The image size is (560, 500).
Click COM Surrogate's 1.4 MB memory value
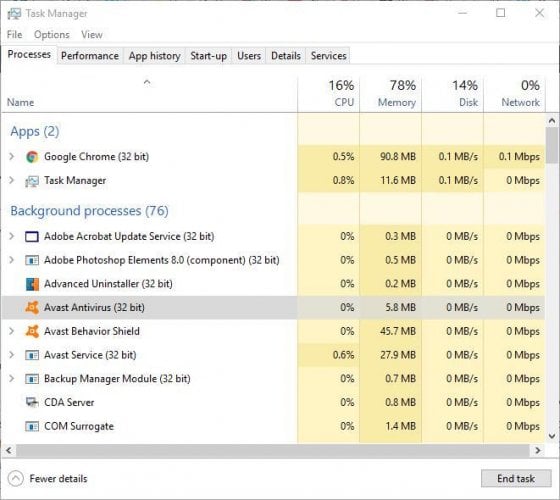[400, 426]
